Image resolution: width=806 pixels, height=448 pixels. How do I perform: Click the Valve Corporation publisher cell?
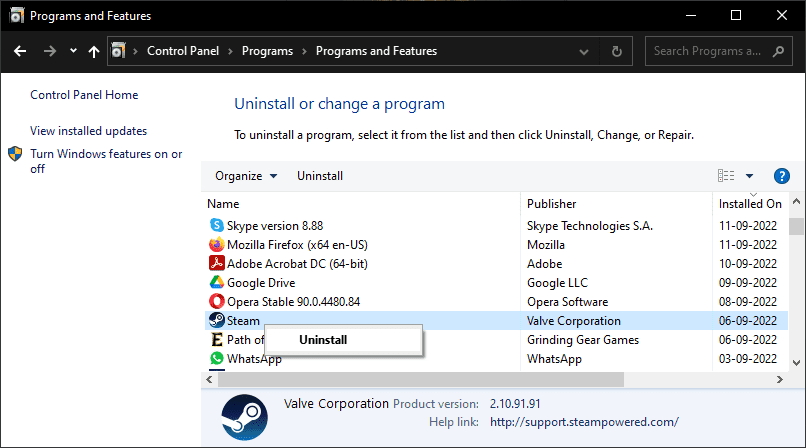(x=574, y=321)
